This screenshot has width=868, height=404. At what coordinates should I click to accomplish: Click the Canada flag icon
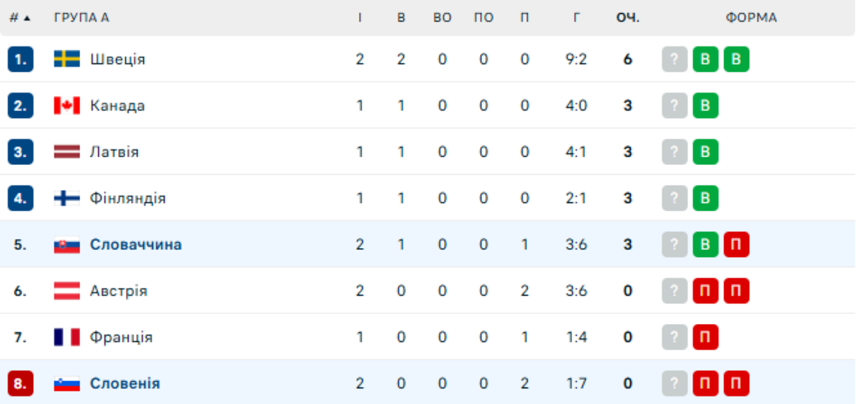(x=66, y=105)
